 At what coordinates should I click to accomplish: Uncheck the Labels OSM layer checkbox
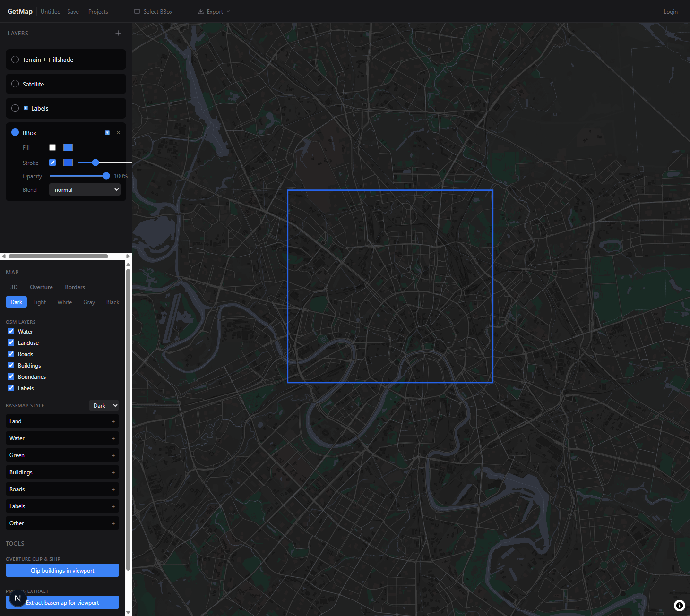(11, 388)
